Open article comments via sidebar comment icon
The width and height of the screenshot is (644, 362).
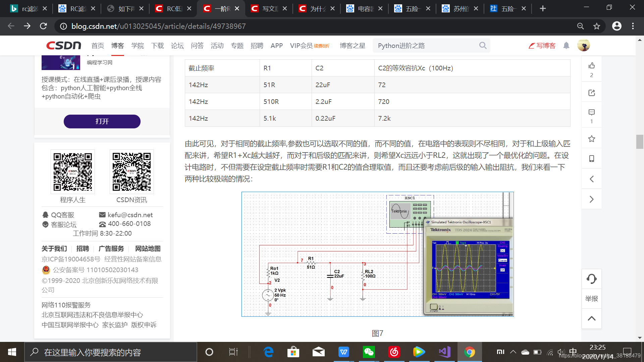[591, 113]
